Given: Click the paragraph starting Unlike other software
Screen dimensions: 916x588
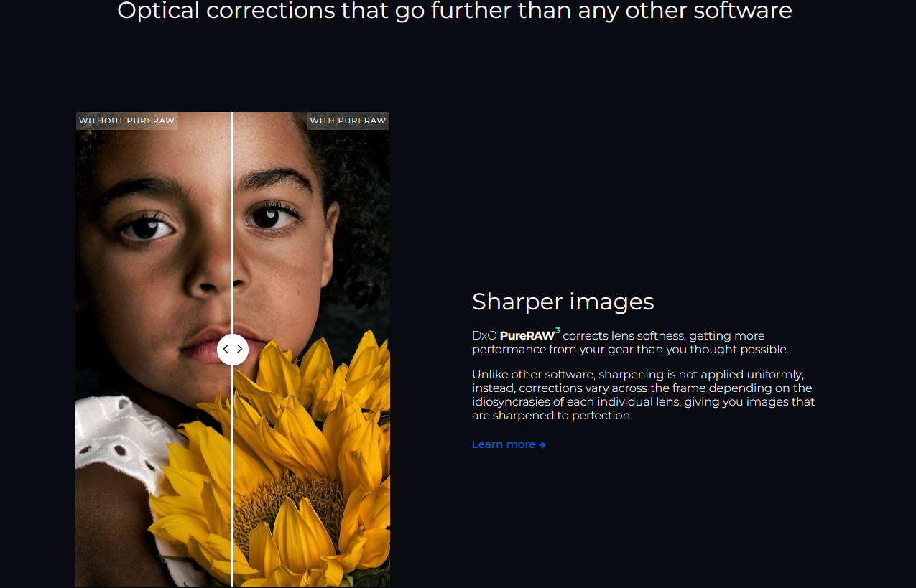Looking at the screenshot, I should pos(644,395).
